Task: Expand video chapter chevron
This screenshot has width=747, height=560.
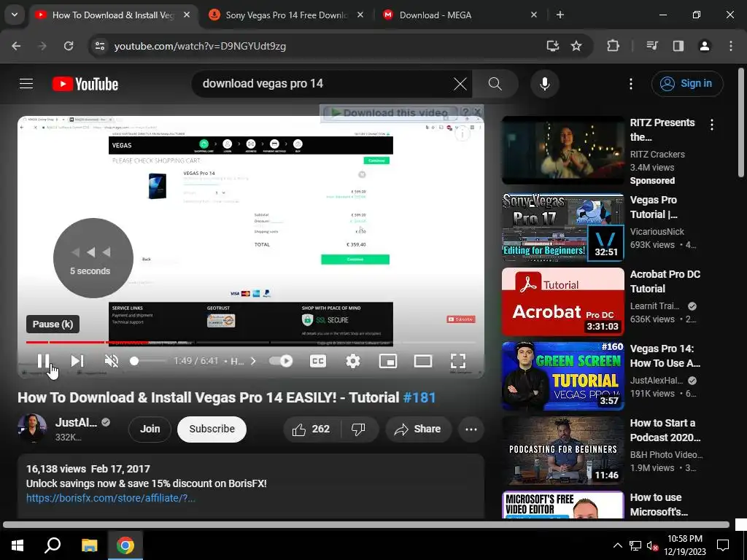Action: (253, 361)
